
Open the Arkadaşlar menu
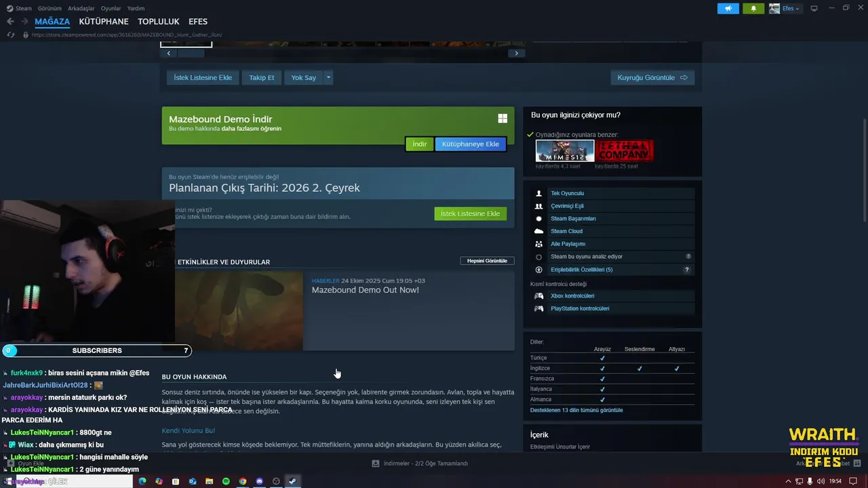tap(81, 8)
